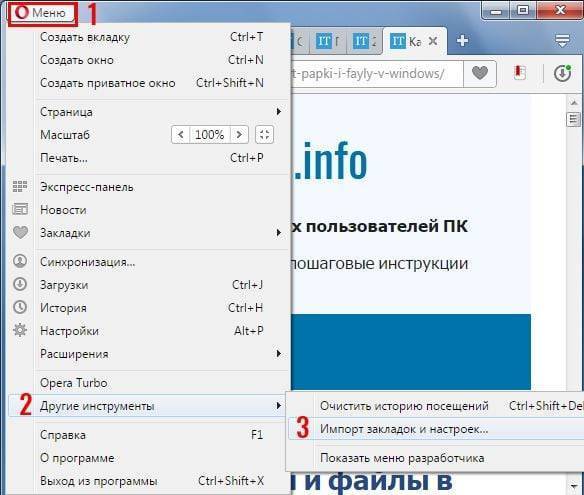The image size is (584, 495).
Task: Click the vertical scrollbar thumb
Action: click(x=574, y=119)
